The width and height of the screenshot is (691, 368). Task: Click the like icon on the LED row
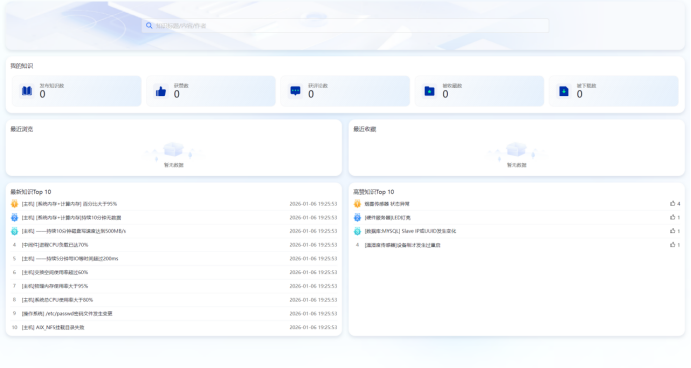tap(672, 217)
